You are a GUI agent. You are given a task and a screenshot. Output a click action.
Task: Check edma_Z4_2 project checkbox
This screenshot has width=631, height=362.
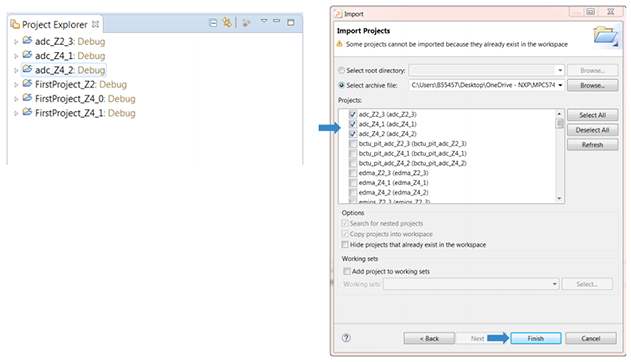pos(353,192)
